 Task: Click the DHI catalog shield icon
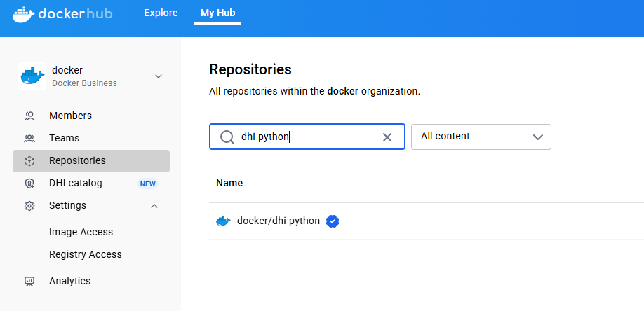click(x=29, y=184)
